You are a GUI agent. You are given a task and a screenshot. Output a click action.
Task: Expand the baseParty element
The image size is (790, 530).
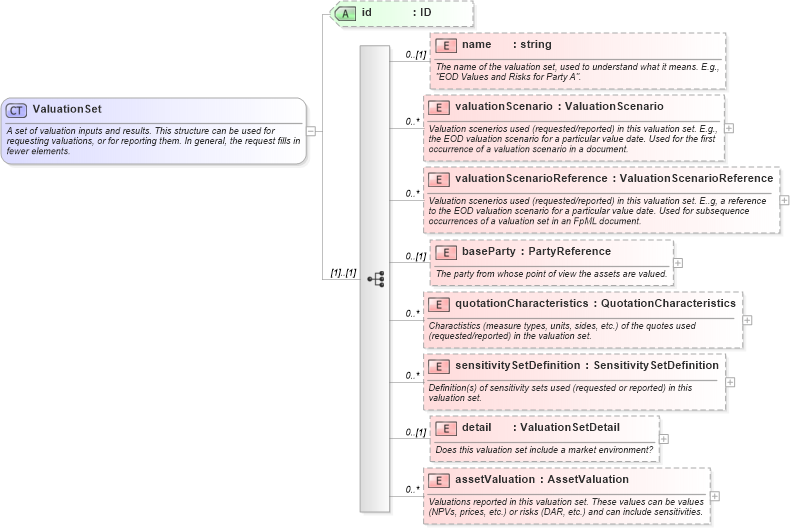(678, 263)
